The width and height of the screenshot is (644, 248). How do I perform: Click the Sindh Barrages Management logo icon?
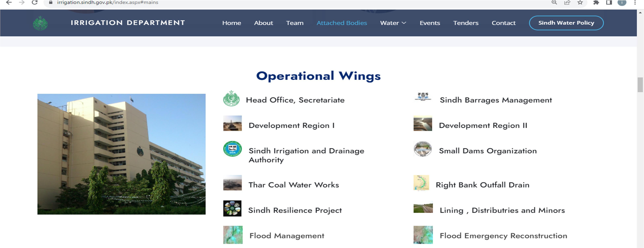tap(423, 96)
